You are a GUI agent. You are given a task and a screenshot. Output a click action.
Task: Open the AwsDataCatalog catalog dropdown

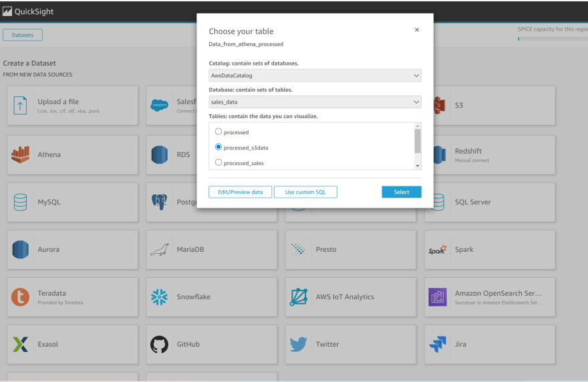coord(315,75)
